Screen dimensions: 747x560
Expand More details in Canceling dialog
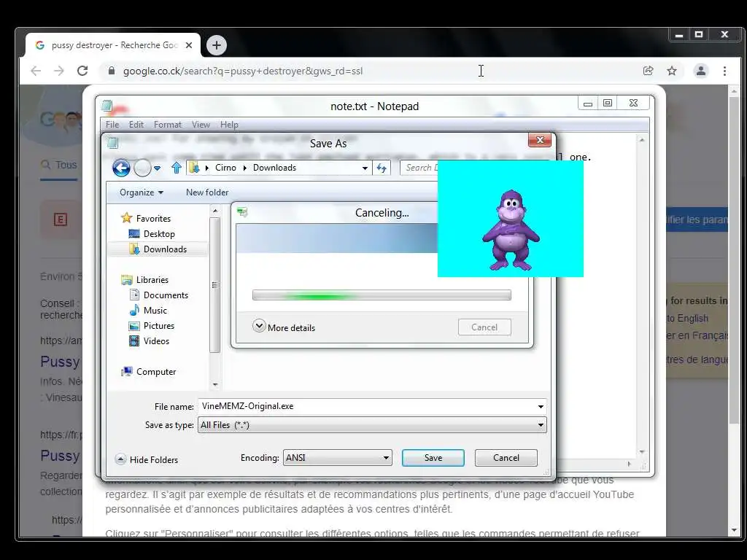(284, 327)
